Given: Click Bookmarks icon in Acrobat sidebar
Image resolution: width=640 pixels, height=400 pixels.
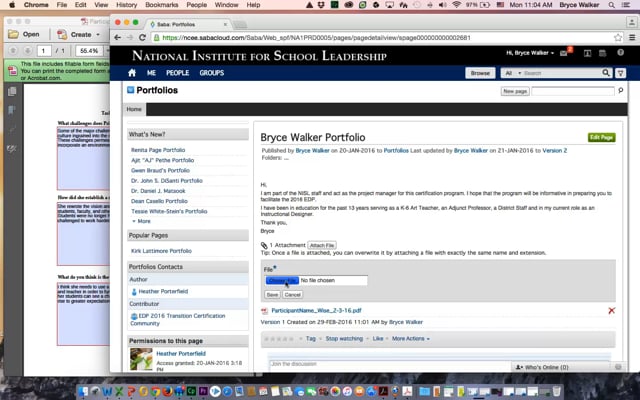Looking at the screenshot, I should [12, 110].
